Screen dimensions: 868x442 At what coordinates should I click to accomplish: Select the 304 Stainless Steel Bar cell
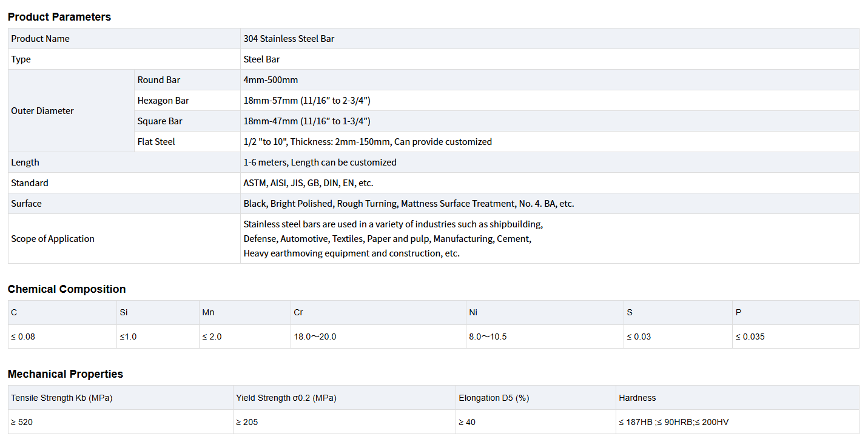coord(289,39)
